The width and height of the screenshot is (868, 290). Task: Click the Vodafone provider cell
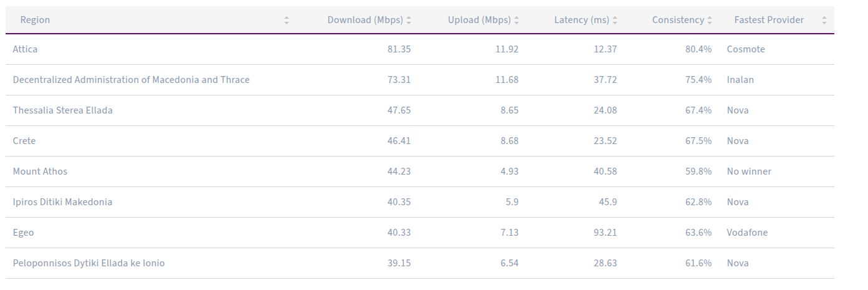(747, 233)
